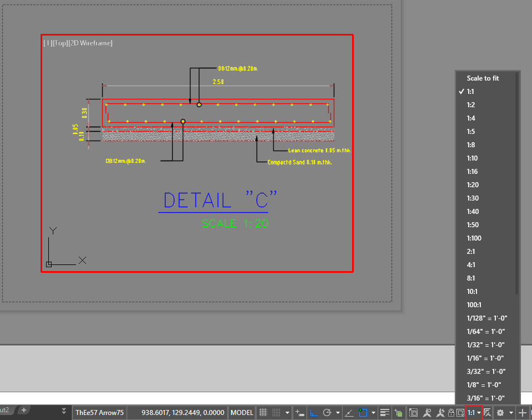
Task: Click the Lock UI padlock icon
Action: click(451, 412)
